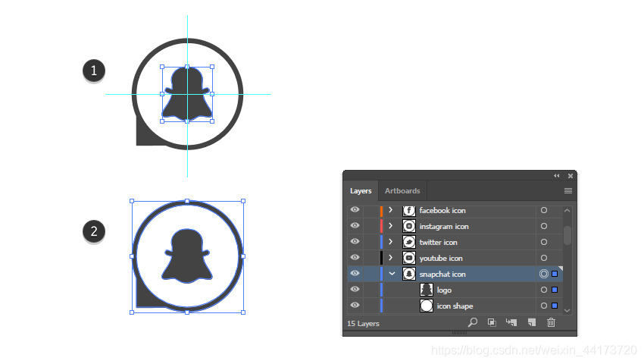Click the logo sublayer thumbnail
The image size is (644, 364).
427,290
